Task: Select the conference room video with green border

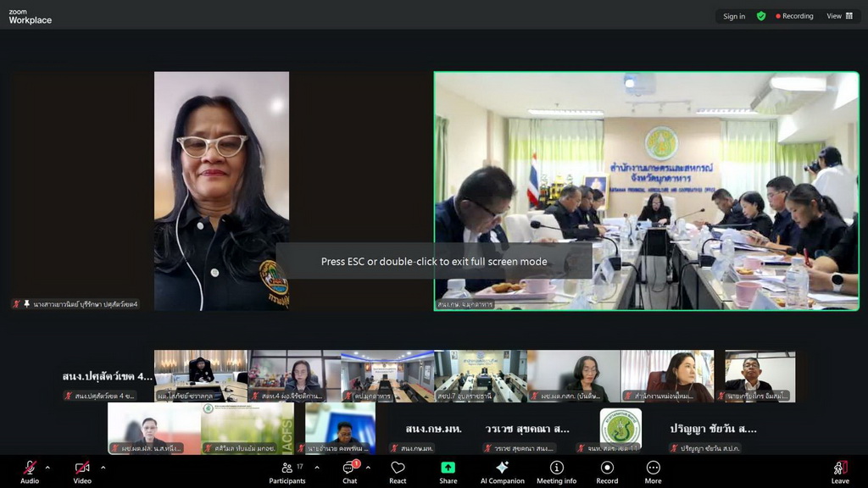Action: point(646,191)
